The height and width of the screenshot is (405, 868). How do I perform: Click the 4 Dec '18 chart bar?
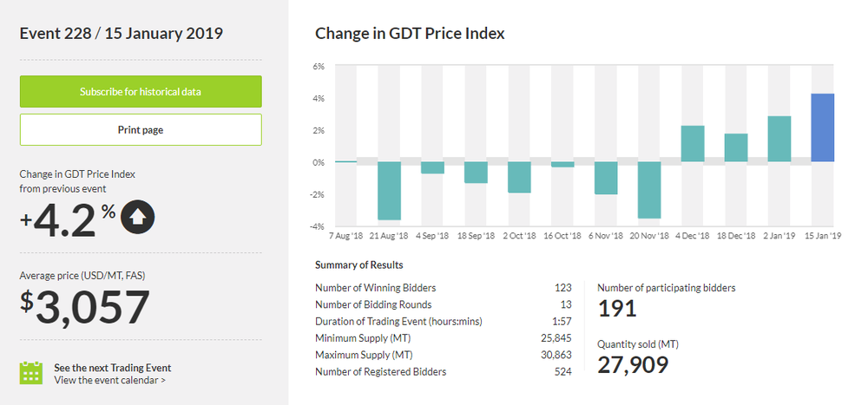tap(692, 144)
